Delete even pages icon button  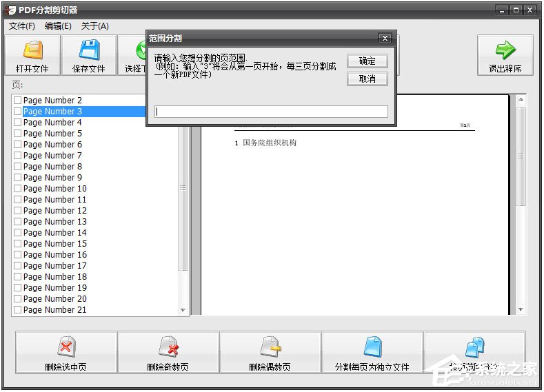(x=270, y=353)
